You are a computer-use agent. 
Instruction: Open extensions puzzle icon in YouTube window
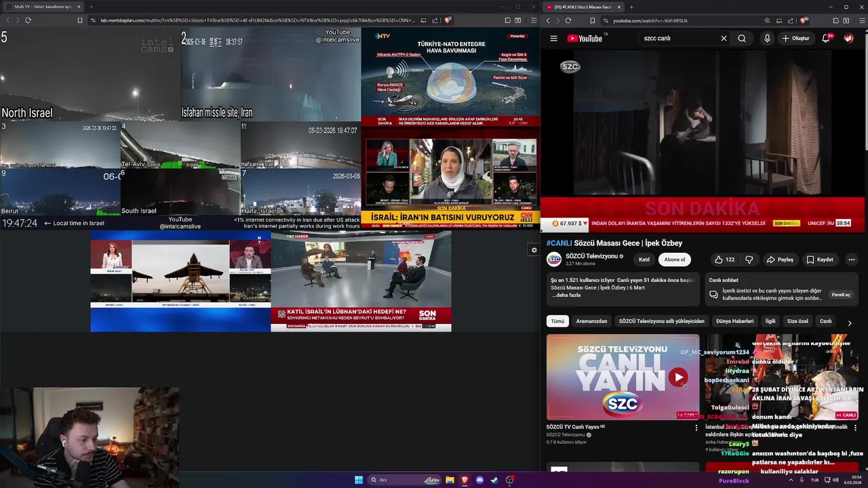(835, 20)
